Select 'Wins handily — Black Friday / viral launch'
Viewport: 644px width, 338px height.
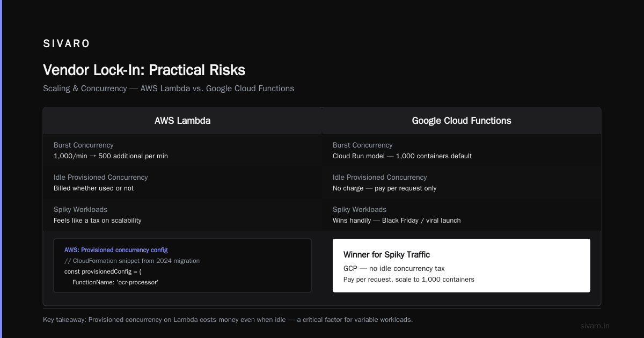(397, 221)
